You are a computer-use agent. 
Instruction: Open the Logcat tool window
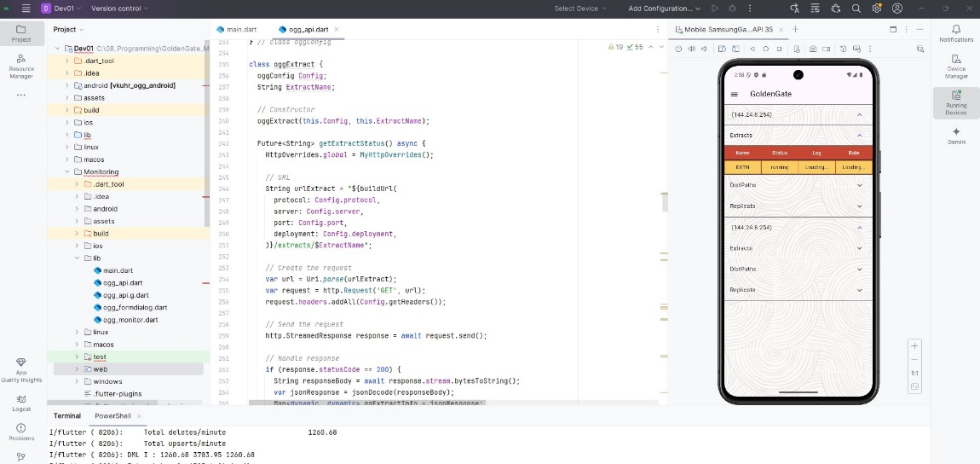coord(21,402)
